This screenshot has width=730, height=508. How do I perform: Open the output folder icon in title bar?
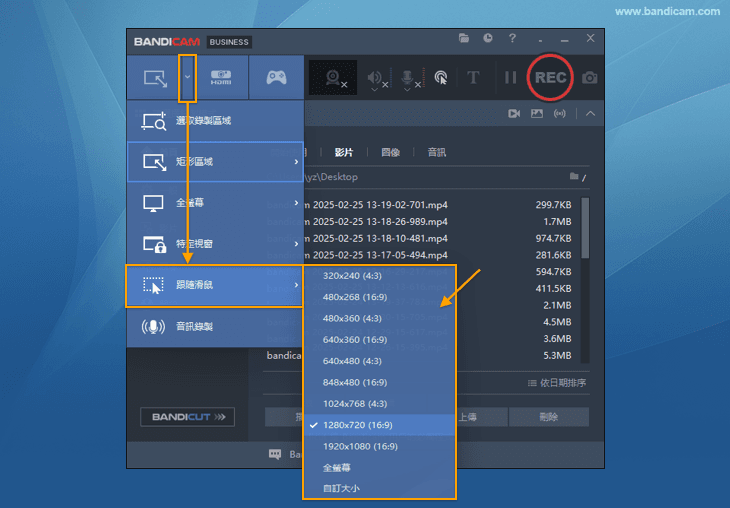coord(464,38)
